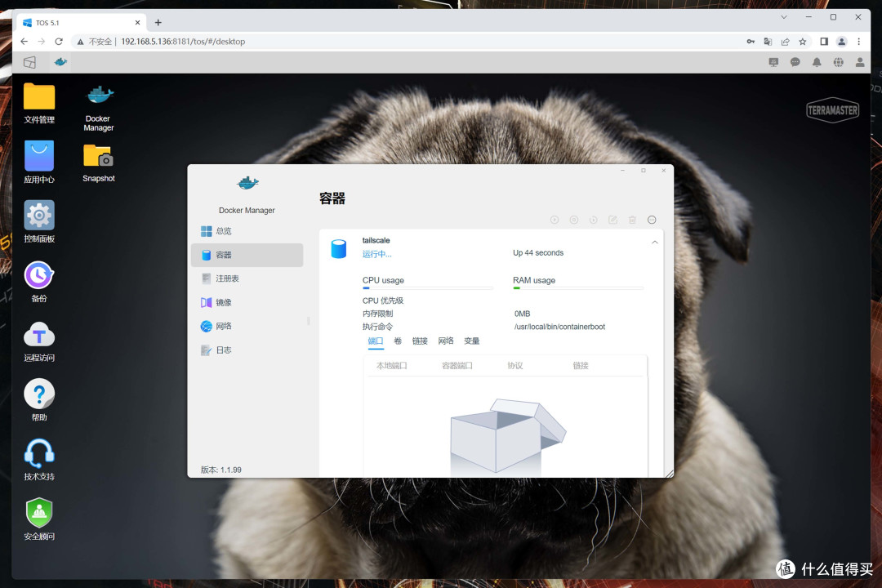The width and height of the screenshot is (882, 588).
Task: Open the chat message icon in TOS top bar
Action: [795, 62]
